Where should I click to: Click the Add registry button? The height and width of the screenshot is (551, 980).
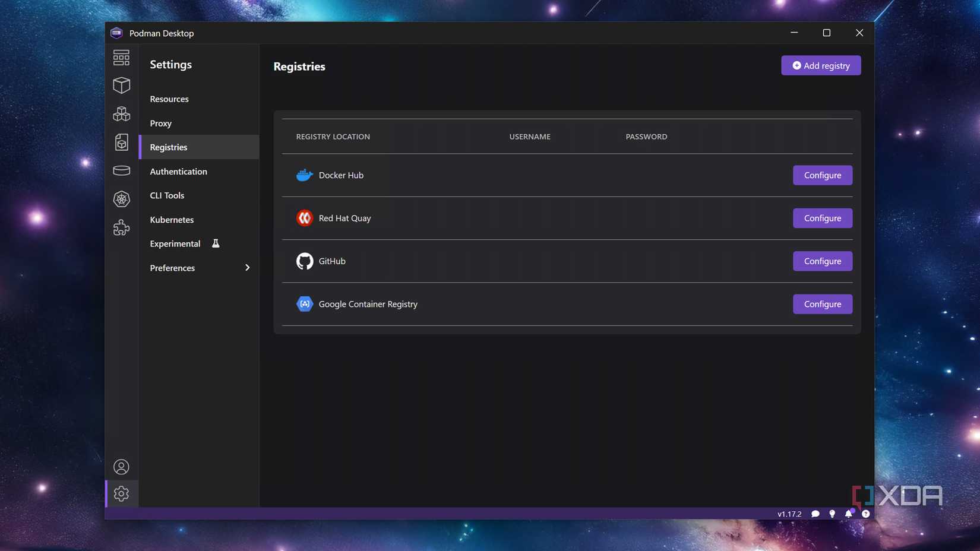(x=821, y=65)
